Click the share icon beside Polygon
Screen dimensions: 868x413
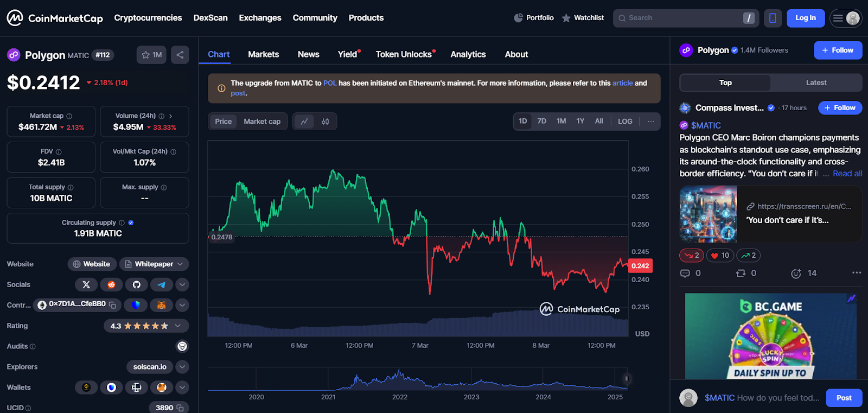[180, 55]
